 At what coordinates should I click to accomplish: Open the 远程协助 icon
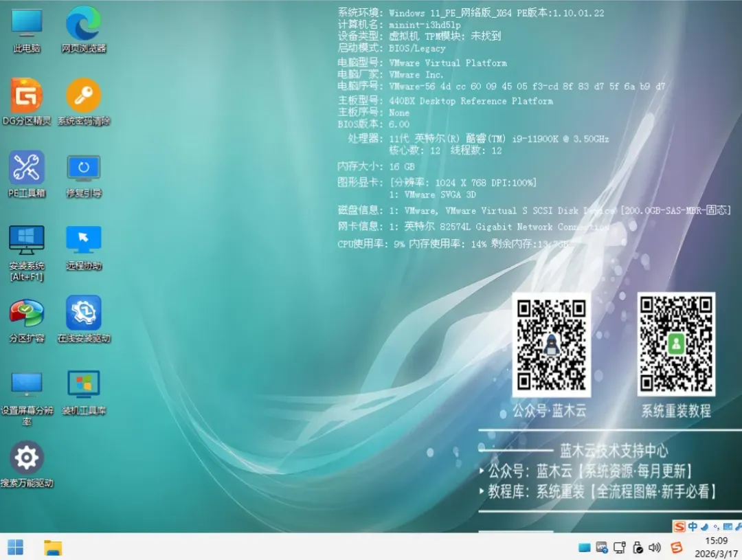point(84,247)
